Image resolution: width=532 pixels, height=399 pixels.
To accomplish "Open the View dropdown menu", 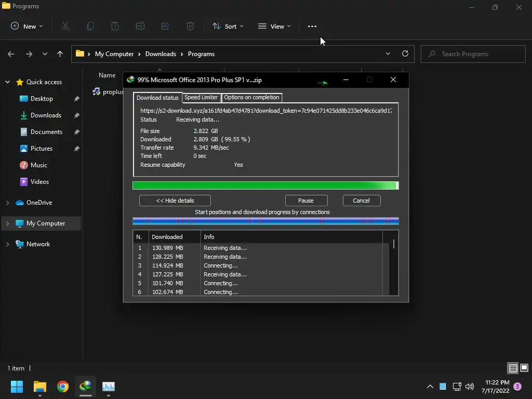I will 274,26.
